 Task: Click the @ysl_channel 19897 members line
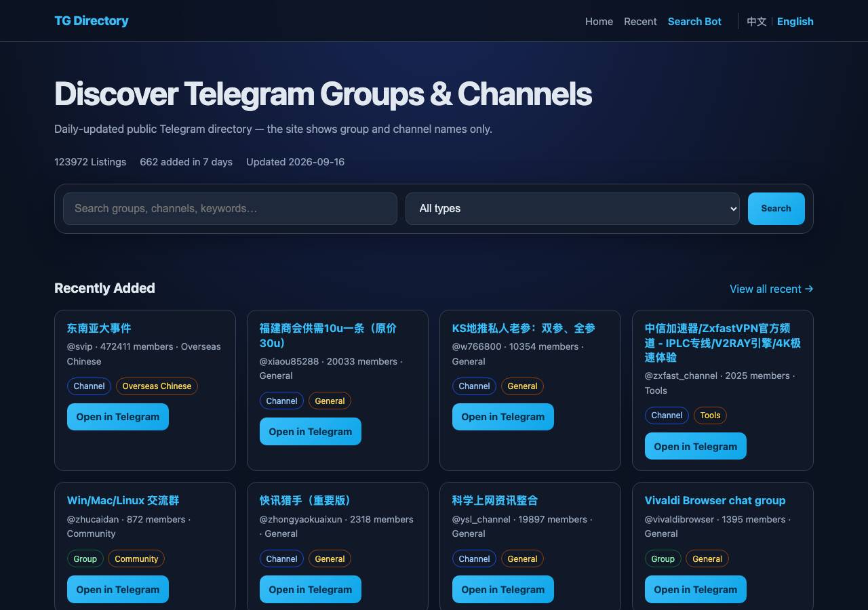[x=522, y=527]
